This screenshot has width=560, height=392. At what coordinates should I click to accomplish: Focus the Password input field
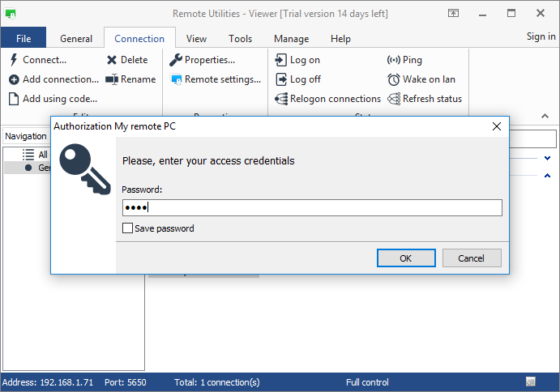(312, 208)
